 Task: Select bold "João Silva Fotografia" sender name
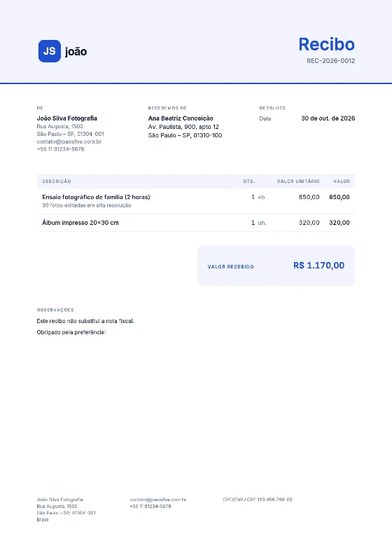tap(66, 118)
